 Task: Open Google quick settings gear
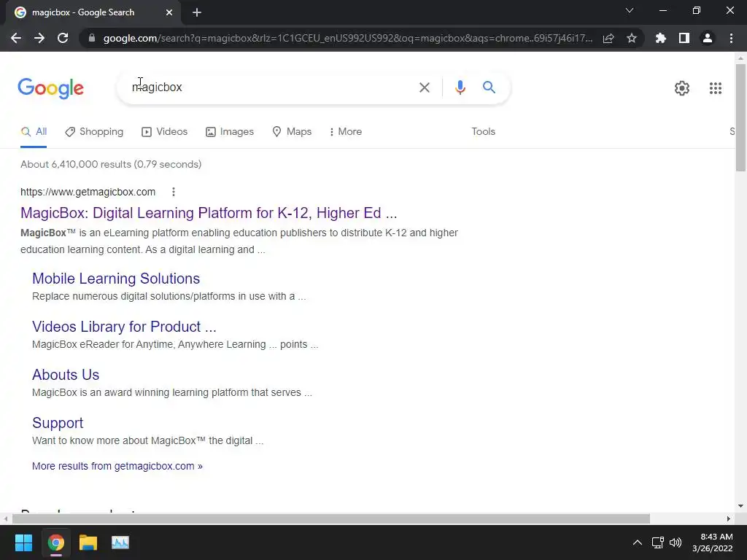[x=682, y=88]
